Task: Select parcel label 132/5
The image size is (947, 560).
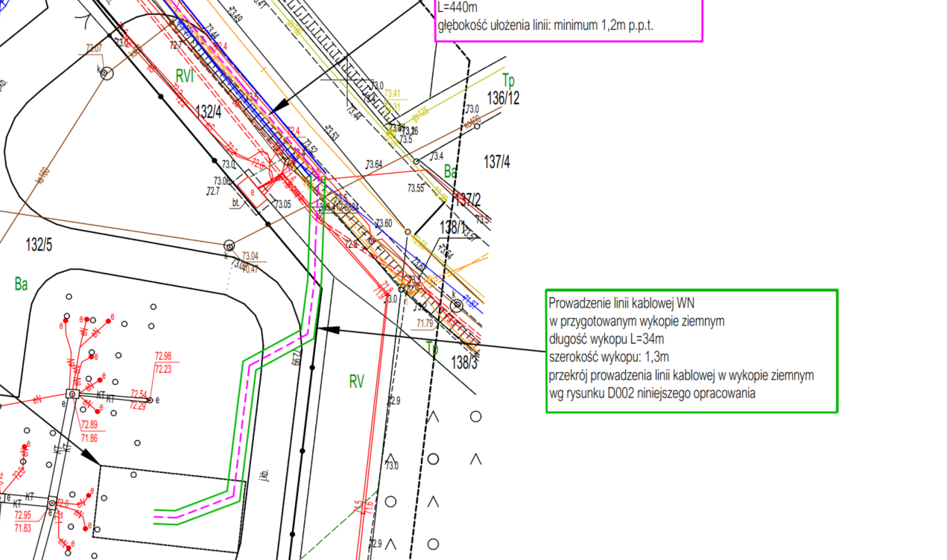Action: (x=39, y=244)
